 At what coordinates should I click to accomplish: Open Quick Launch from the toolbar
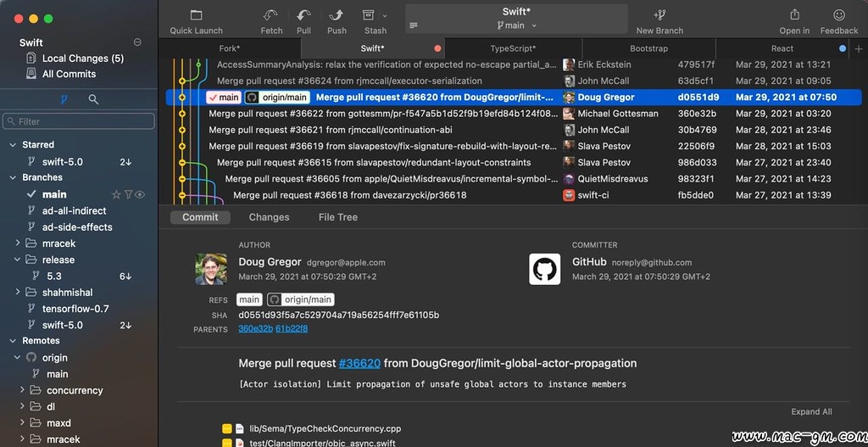pyautogui.click(x=196, y=21)
